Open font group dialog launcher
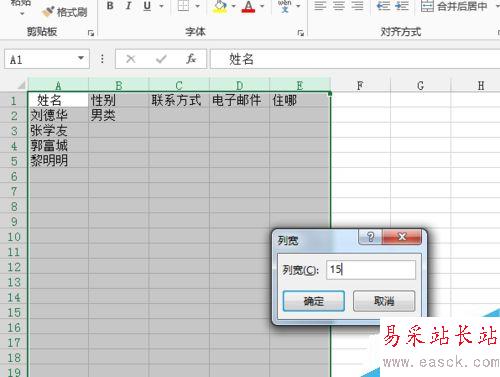 pos(301,33)
